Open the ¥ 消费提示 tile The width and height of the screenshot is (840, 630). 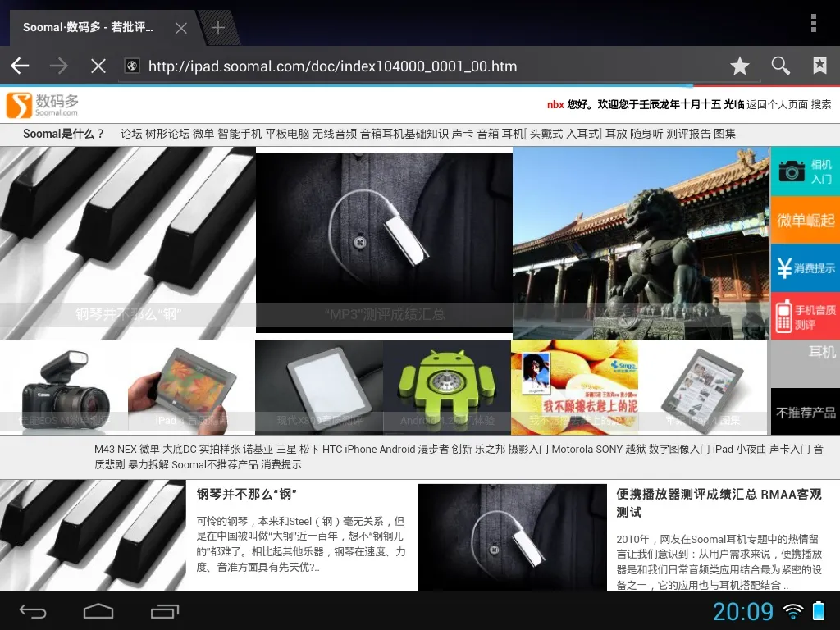click(x=806, y=268)
